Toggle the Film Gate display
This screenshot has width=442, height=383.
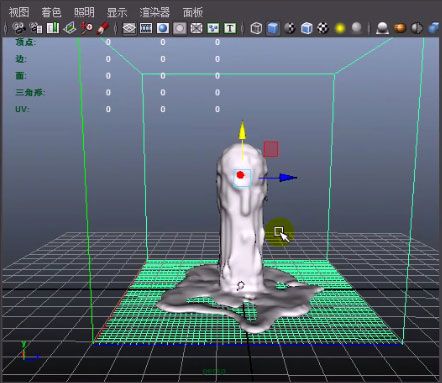146,28
